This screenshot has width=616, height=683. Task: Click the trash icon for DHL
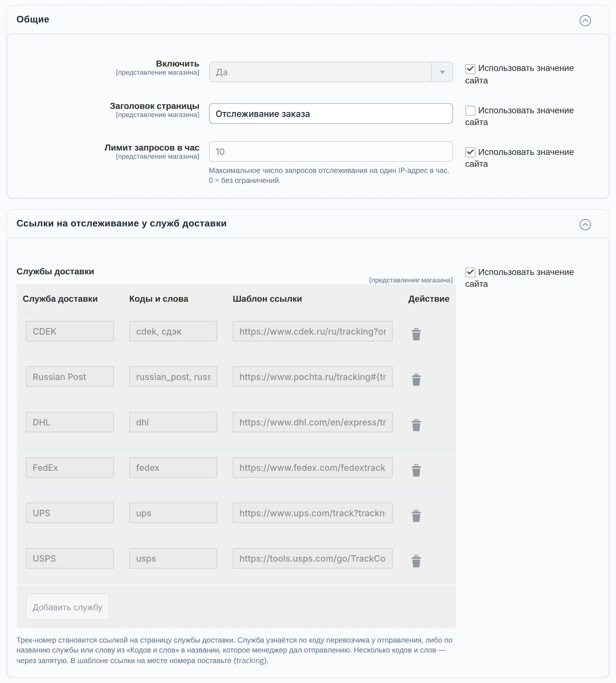coord(416,425)
